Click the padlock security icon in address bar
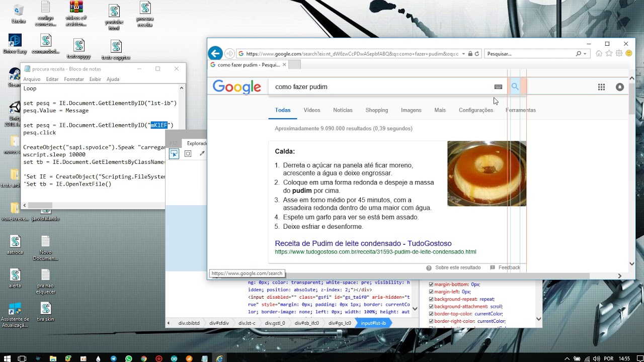644x362 pixels. coord(470,54)
